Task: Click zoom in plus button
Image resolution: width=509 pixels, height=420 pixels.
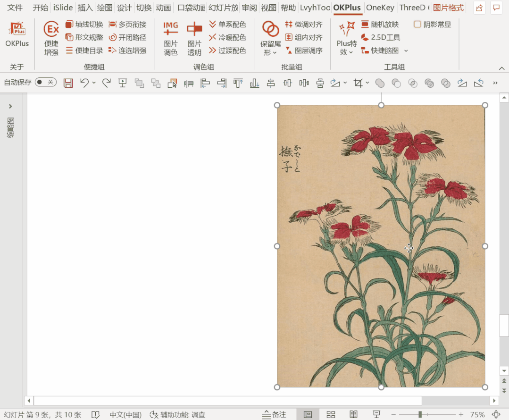Action: 460,414
